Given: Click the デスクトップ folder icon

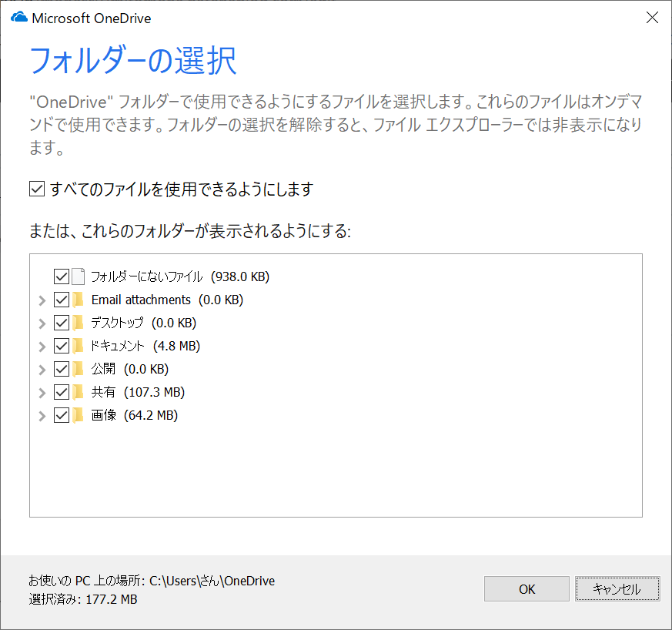Looking at the screenshot, I should [x=78, y=323].
